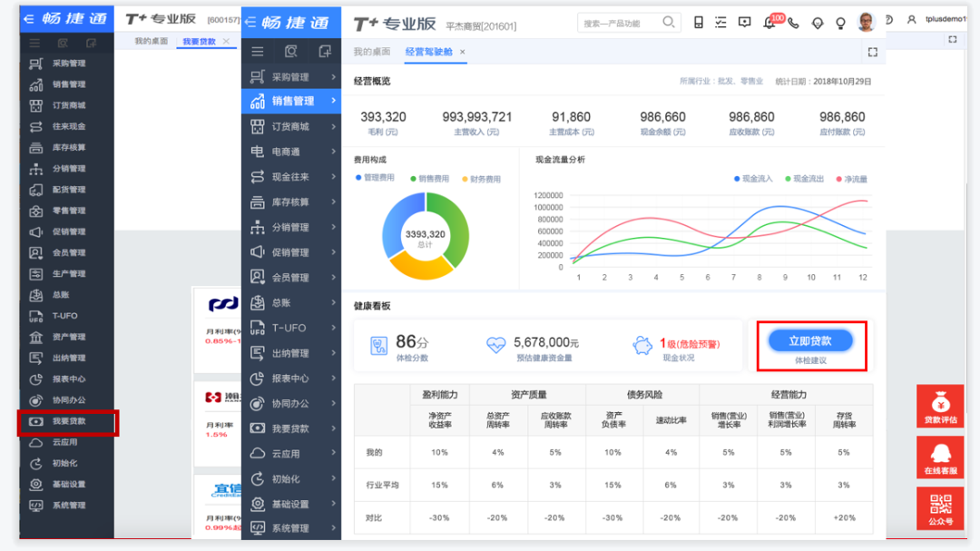980x551 pixels.
Task: Open 贷款评估 red side button
Action: (x=940, y=407)
